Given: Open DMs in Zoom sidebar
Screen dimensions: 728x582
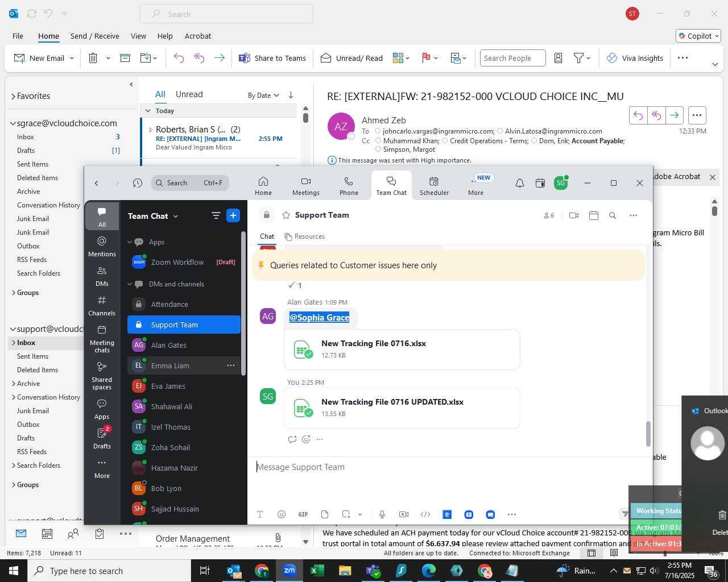Looking at the screenshot, I should point(102,276).
